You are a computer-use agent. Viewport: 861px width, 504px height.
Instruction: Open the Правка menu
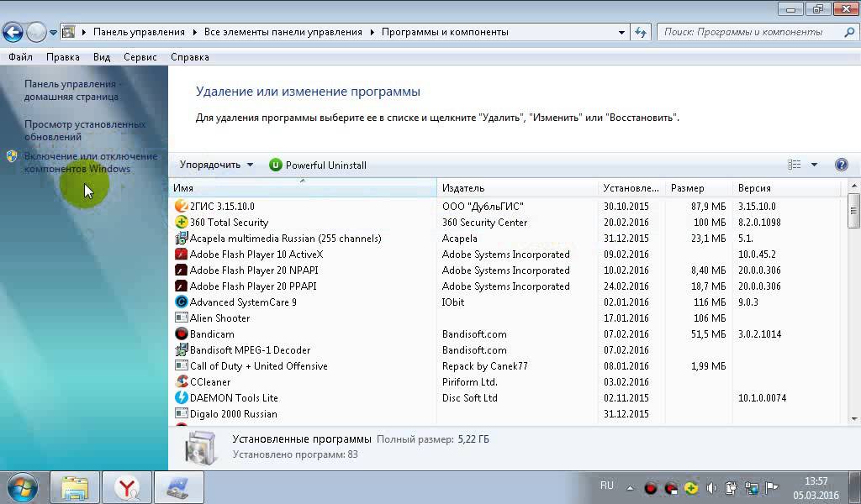(x=62, y=57)
